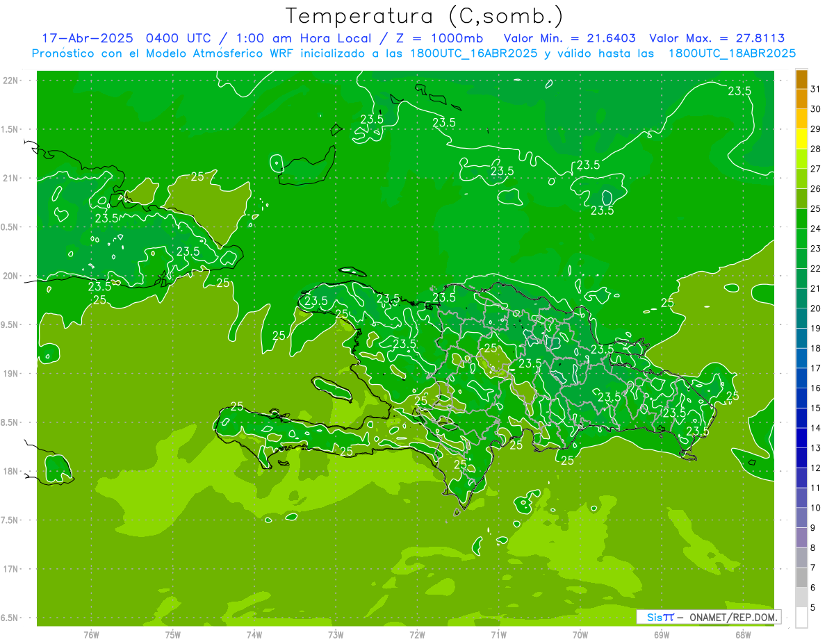Pick the yellow legend swatch between 28 and 29
This screenshot has width=834, height=644.
click(x=801, y=139)
